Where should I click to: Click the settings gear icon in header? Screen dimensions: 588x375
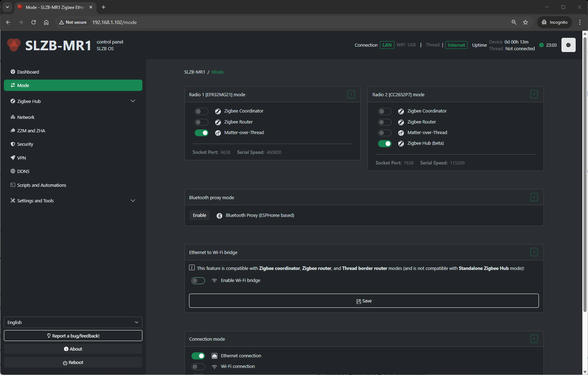pyautogui.click(x=568, y=45)
